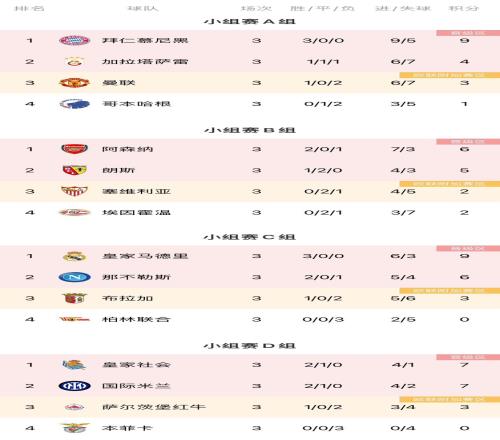
Task: Open team 国际米兰 from Group D
Action: pyautogui.click(x=136, y=386)
